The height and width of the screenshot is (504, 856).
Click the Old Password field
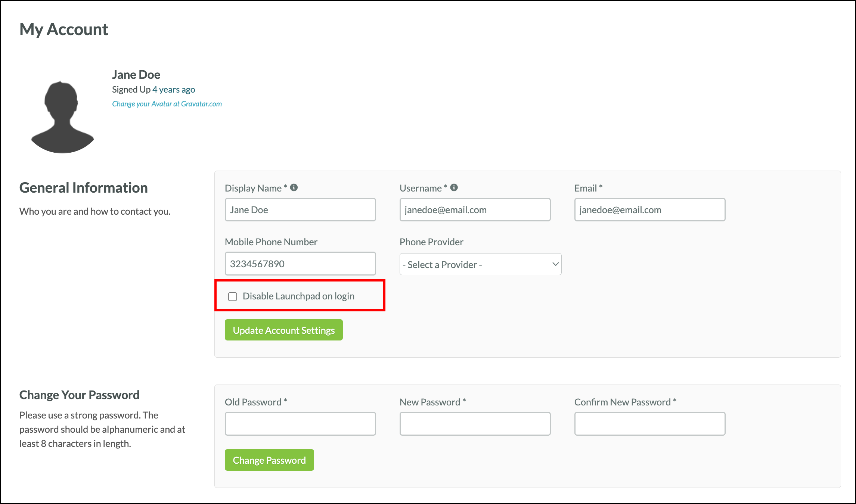point(300,423)
